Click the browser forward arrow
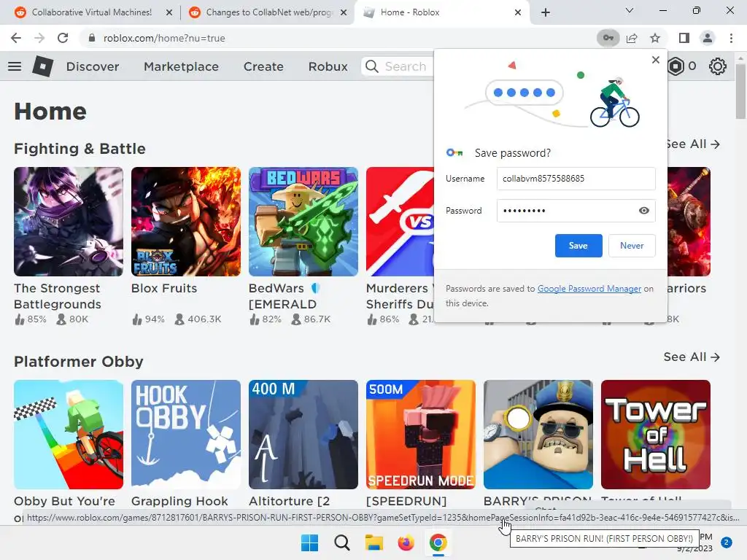This screenshot has height=560, width=747. 39,38
